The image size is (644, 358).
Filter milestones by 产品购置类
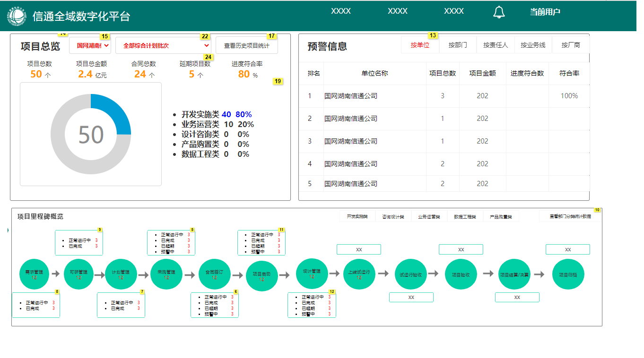[501, 216]
